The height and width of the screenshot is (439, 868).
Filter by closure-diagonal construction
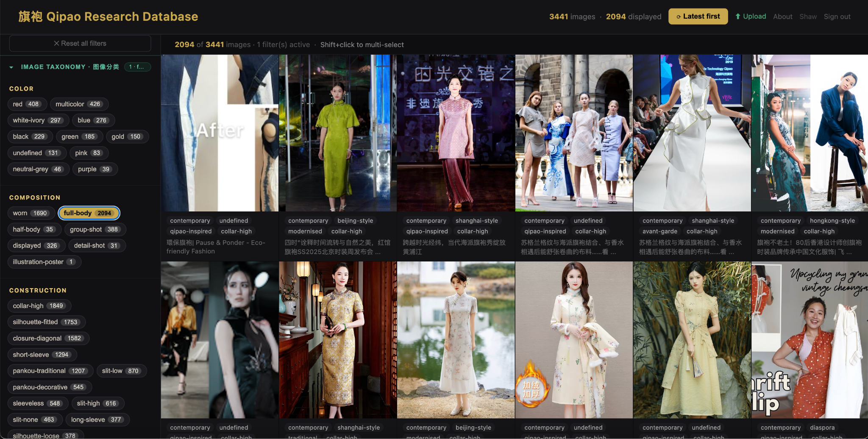48,338
